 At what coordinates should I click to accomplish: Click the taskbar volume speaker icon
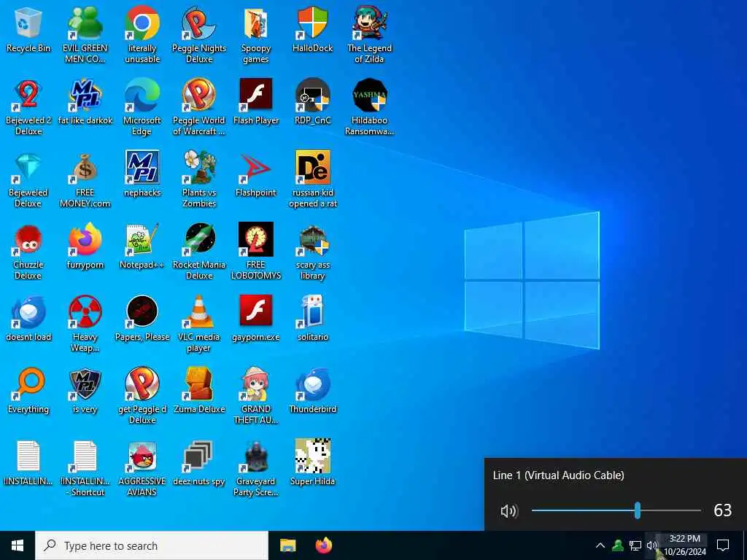tap(651, 545)
